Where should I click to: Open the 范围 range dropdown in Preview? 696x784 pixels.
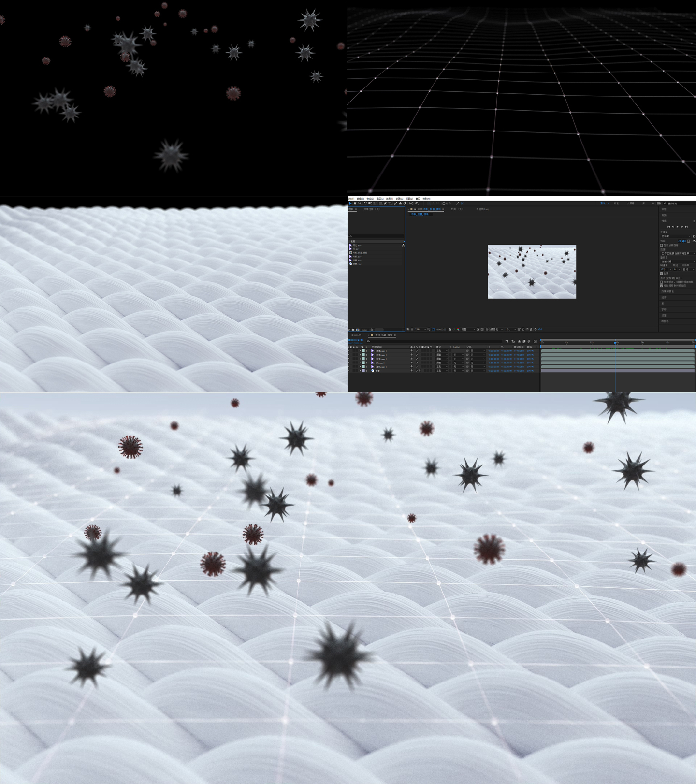coord(678,253)
